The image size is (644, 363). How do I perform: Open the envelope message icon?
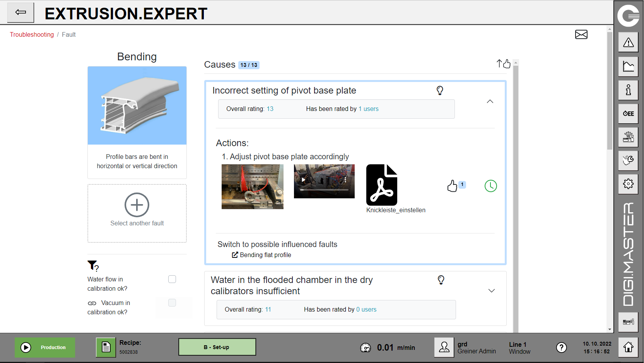(581, 34)
